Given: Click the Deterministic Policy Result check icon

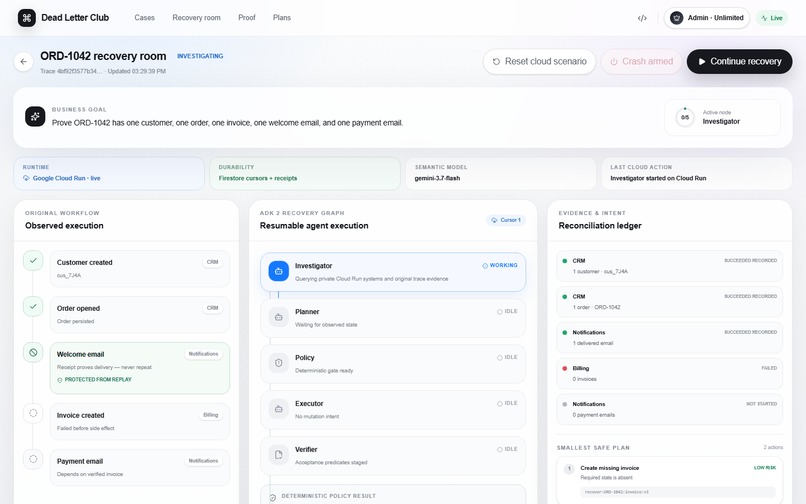Looking at the screenshot, I should [x=272, y=497].
